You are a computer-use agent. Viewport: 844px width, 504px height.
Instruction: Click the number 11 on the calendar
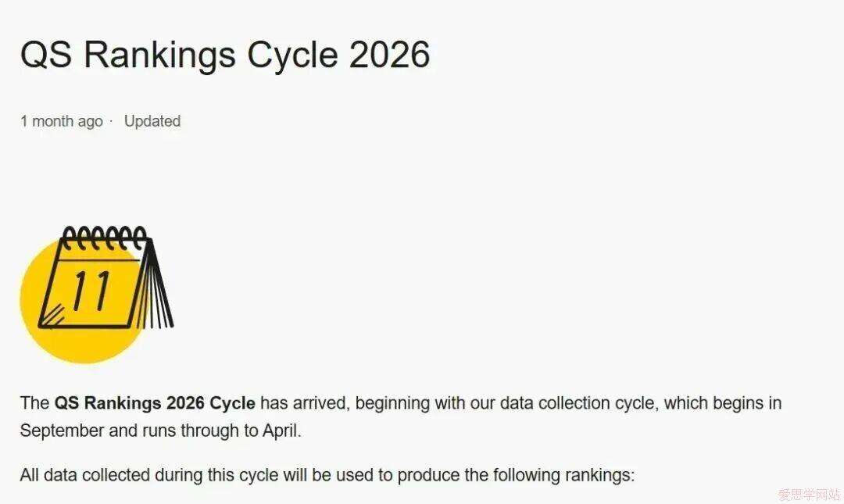tap(91, 289)
